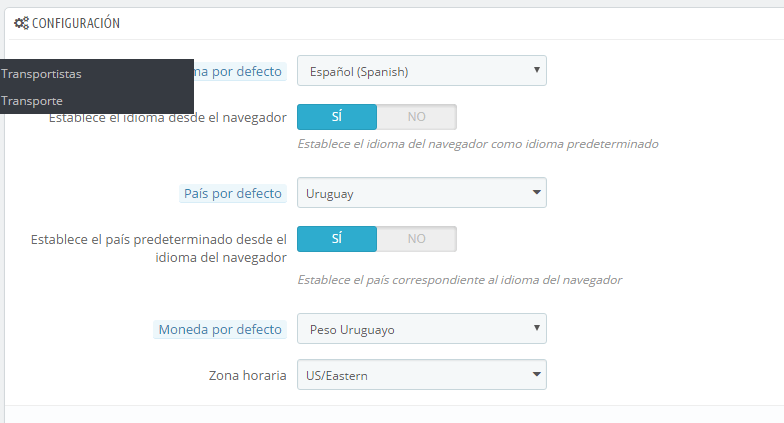Click the arrow on the Peso Uruguayo selector
784x423 pixels.
click(536, 328)
